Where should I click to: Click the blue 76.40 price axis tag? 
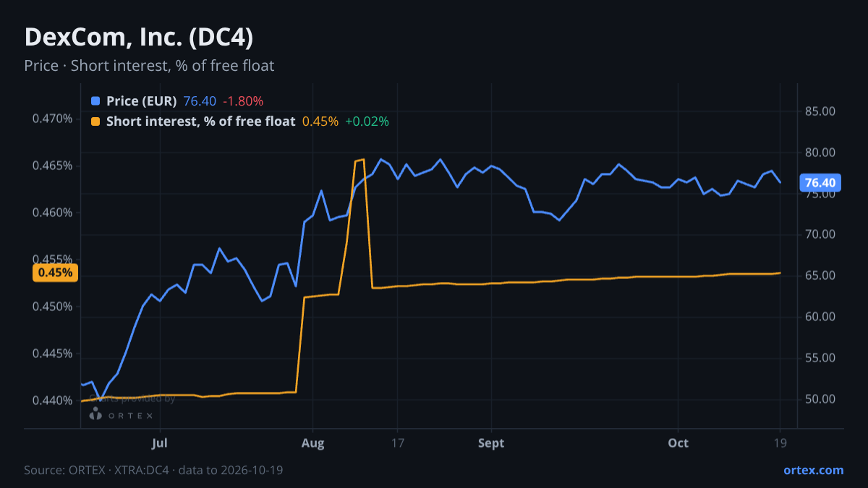click(819, 183)
